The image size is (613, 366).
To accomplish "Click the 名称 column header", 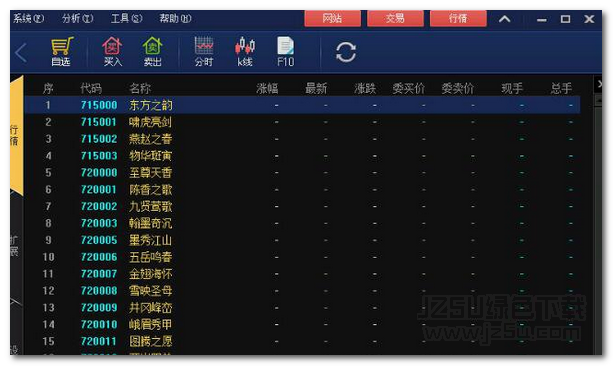I will [x=140, y=89].
